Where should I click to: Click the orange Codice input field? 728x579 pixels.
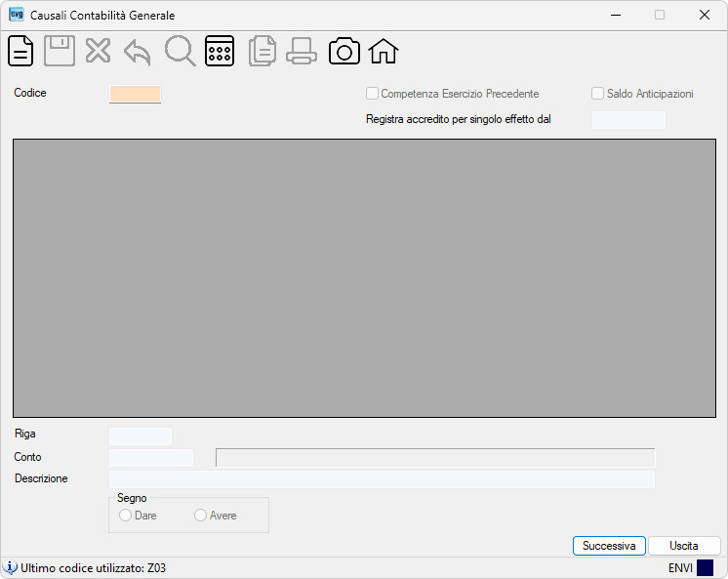pos(135,94)
